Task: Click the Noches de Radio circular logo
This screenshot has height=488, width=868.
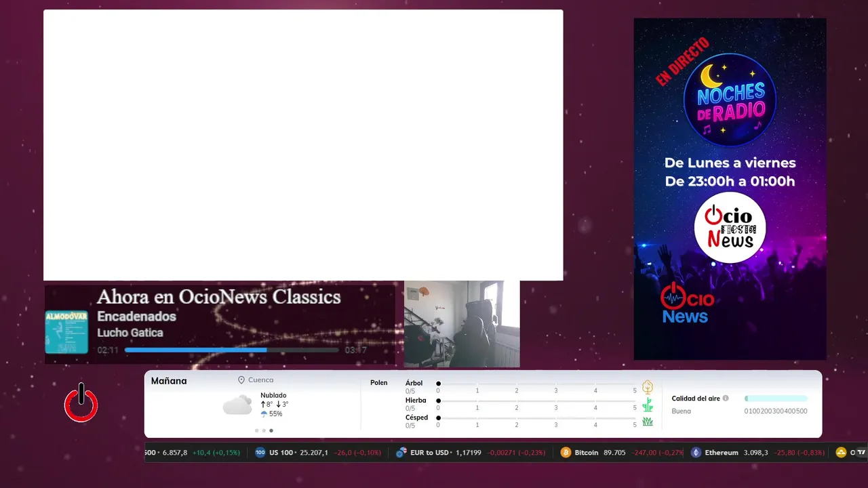Action: point(730,100)
